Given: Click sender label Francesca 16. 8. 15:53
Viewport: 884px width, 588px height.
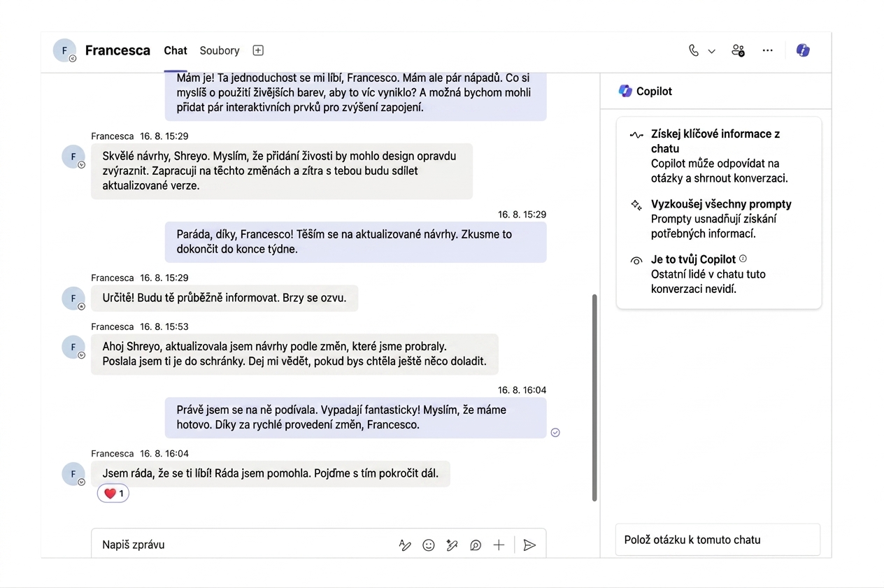Looking at the screenshot, I should coord(140,327).
